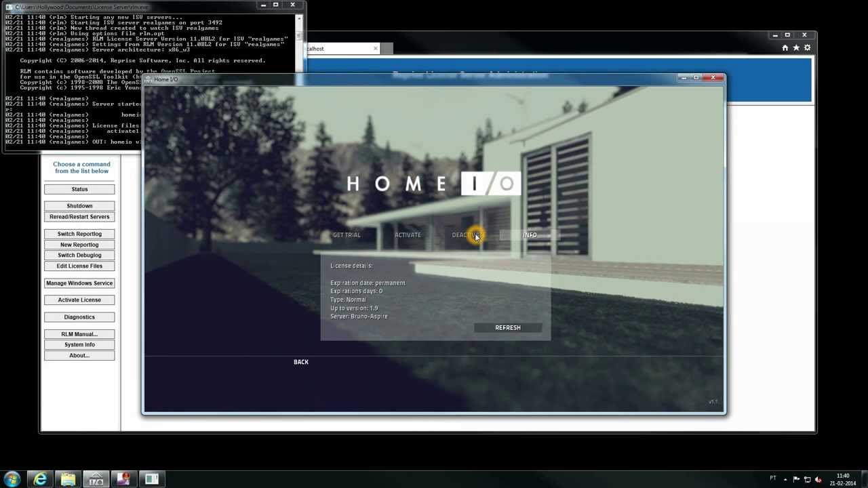Click the Shutdown command button
This screenshot has width=868, height=488.
[79, 206]
